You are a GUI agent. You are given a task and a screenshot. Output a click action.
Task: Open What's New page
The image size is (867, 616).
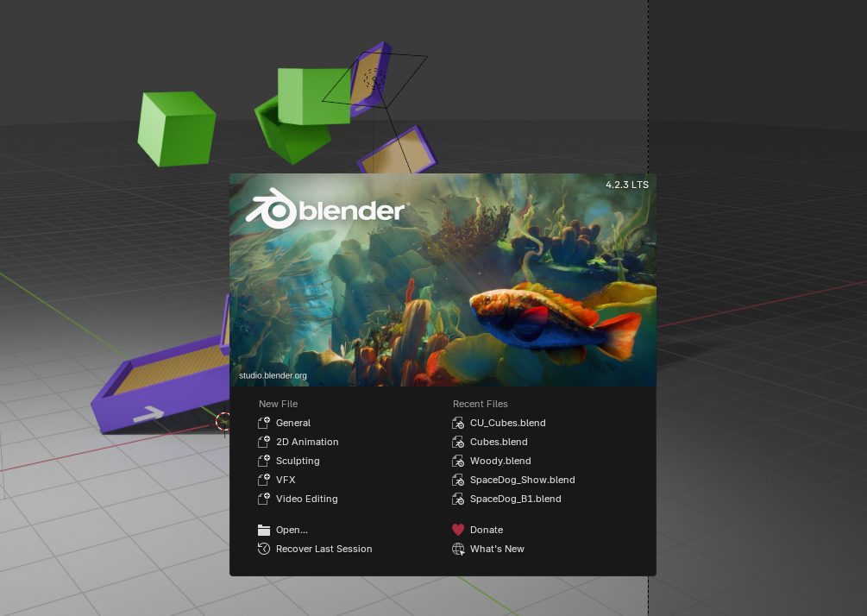click(497, 549)
